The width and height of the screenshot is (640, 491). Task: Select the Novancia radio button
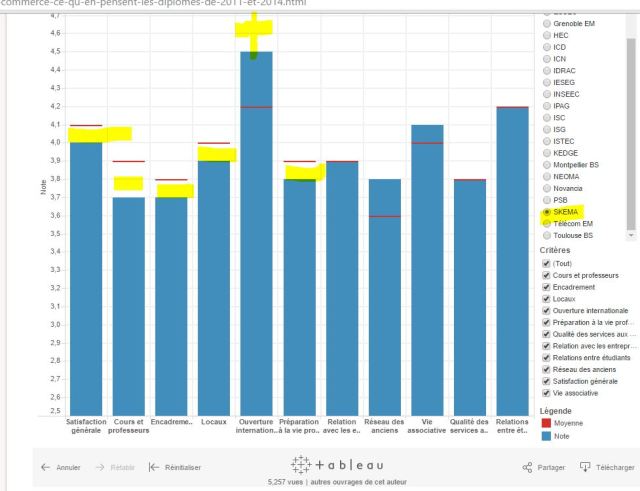(547, 189)
